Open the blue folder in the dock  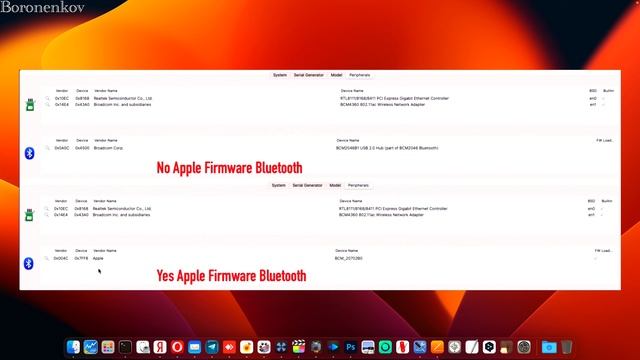coord(549,347)
